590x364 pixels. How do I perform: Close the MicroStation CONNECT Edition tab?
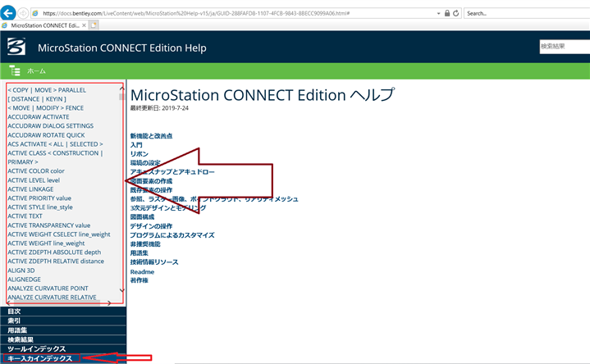click(x=84, y=25)
